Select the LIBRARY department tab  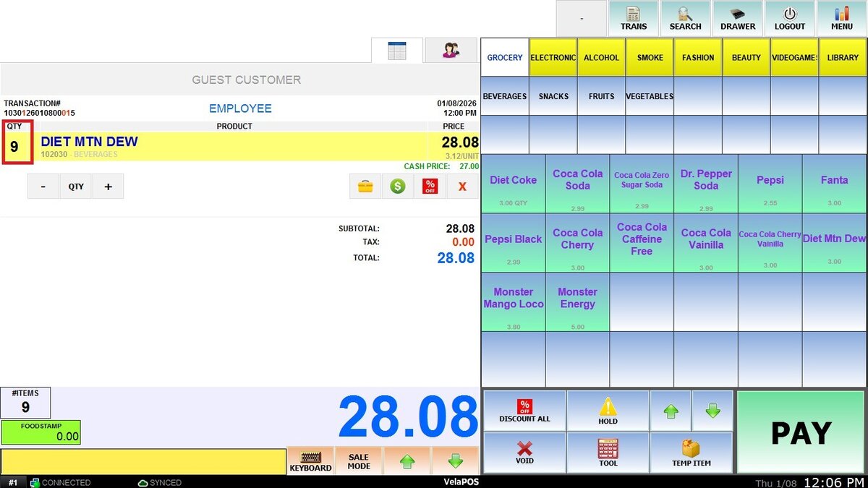click(x=843, y=58)
